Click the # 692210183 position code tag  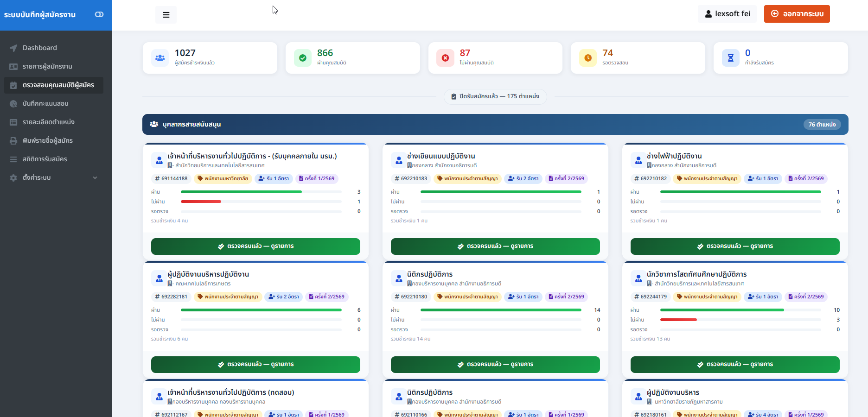(x=411, y=178)
